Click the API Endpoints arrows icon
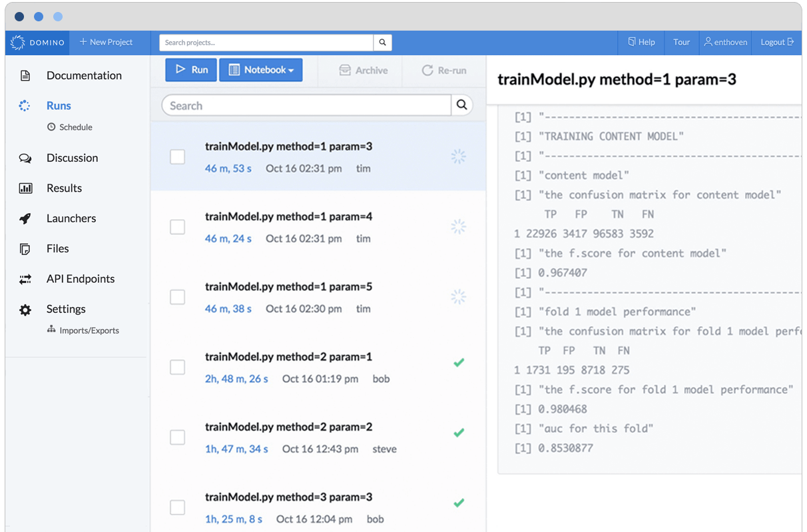Viewport: 807px width, 532px height. click(25, 279)
